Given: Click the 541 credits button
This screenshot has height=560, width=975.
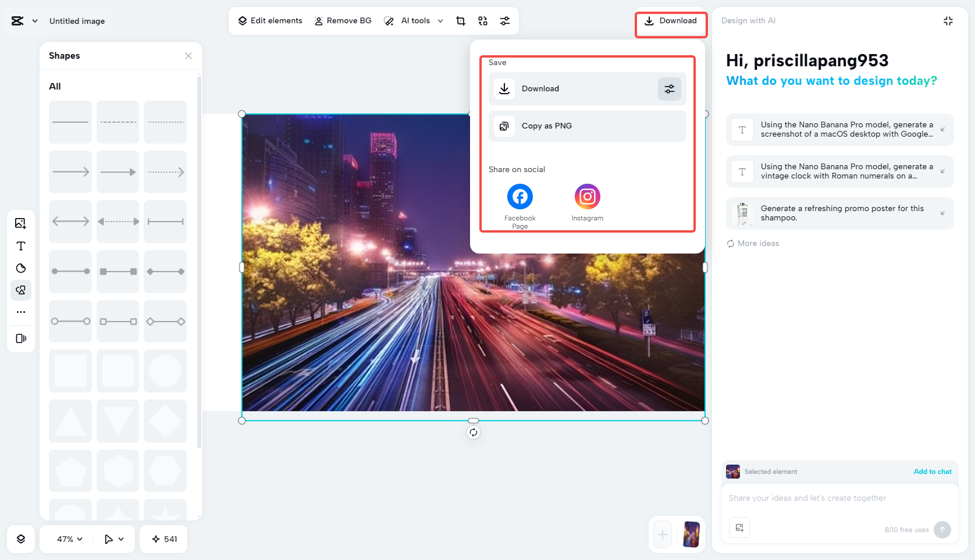Looking at the screenshot, I should [164, 539].
